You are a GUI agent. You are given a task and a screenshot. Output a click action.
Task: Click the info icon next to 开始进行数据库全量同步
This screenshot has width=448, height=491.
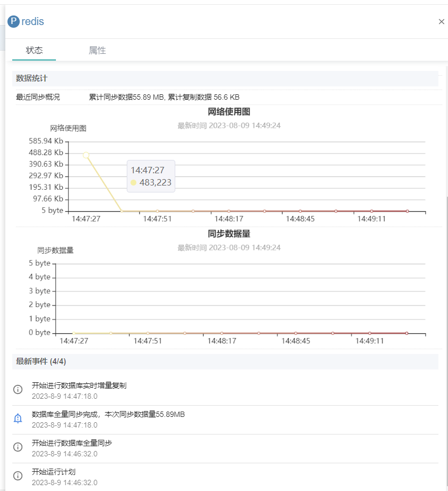coord(18,448)
